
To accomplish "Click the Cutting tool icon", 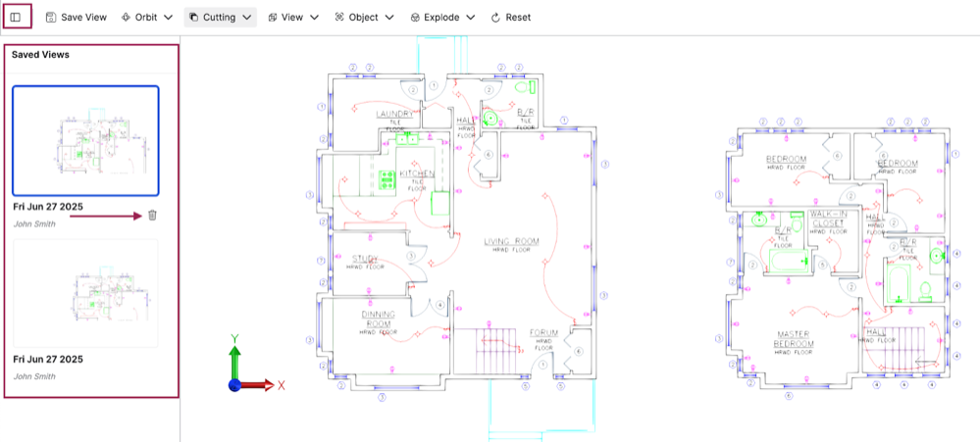I will click(194, 18).
